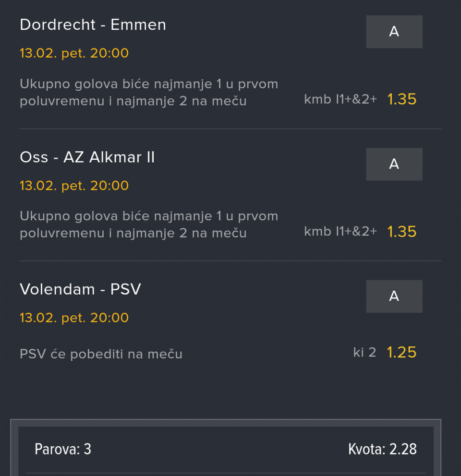Tap the A button for Volendam - PSV

[394, 296]
